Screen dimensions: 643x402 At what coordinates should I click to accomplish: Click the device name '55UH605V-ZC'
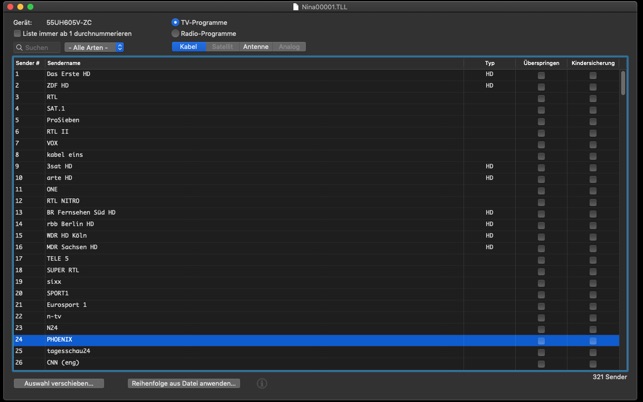[69, 23]
